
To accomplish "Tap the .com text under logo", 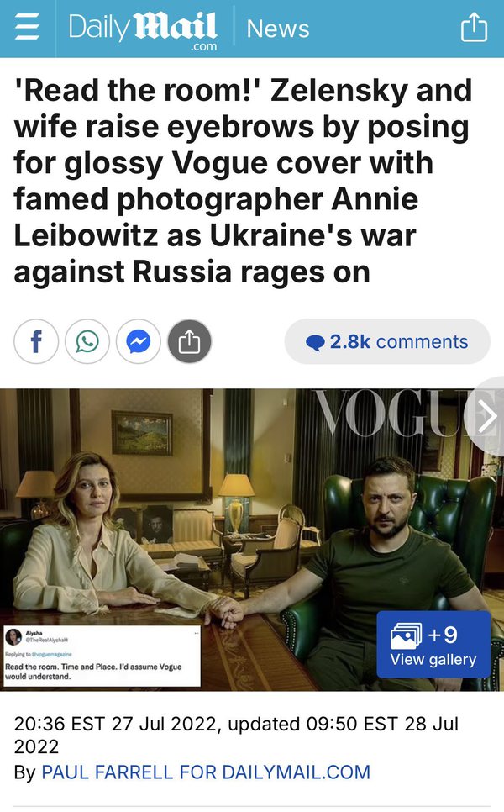I will coord(204,46).
